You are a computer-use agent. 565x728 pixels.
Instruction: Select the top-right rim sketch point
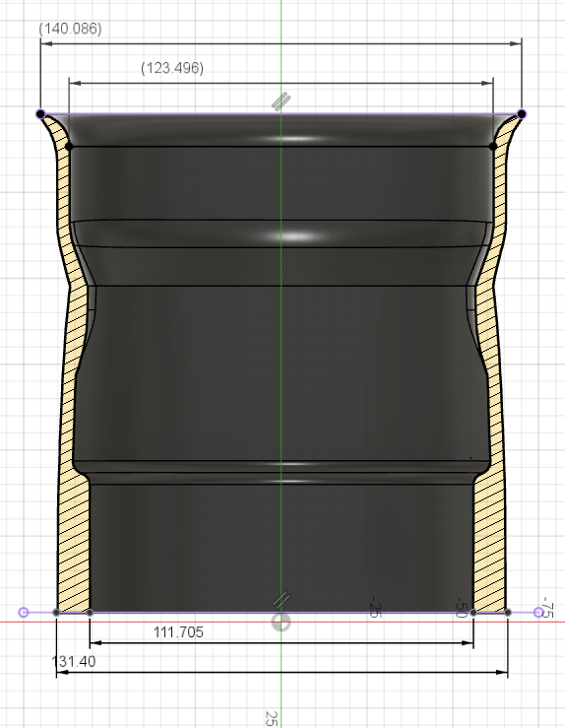522,113
